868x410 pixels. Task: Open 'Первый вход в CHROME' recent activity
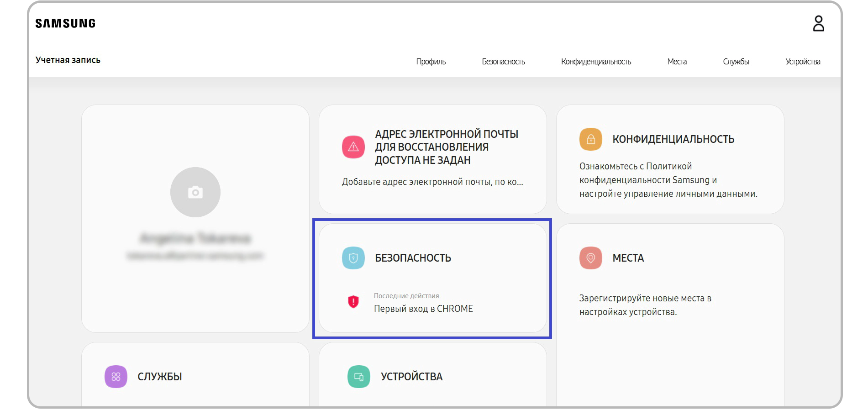tap(423, 309)
